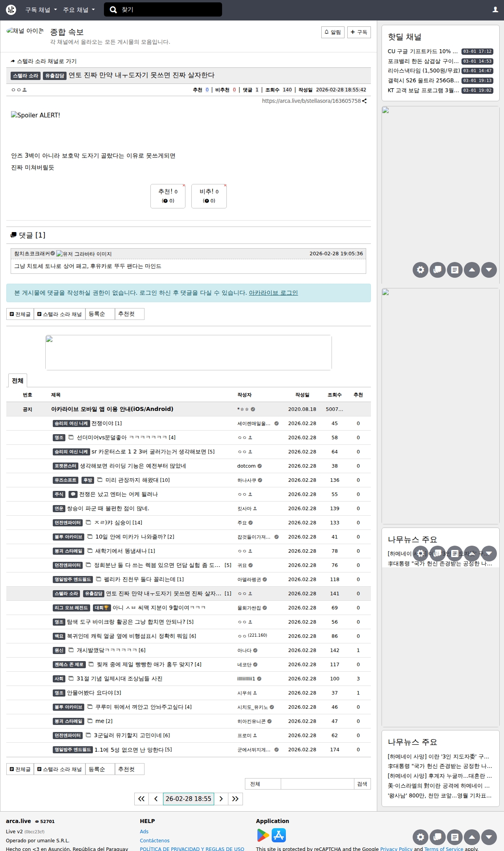Click the arca.live logo icon in header
Image resolution: width=504 pixels, height=851 pixels.
11,10
